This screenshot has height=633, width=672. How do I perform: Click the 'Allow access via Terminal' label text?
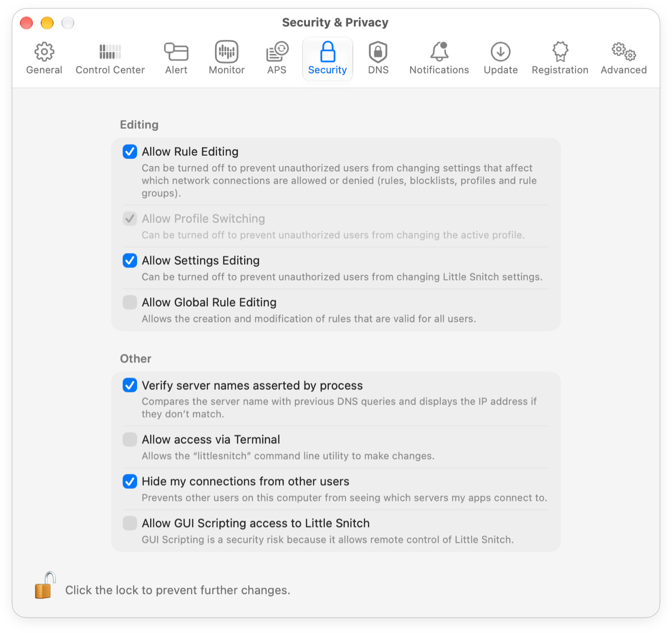(210, 439)
